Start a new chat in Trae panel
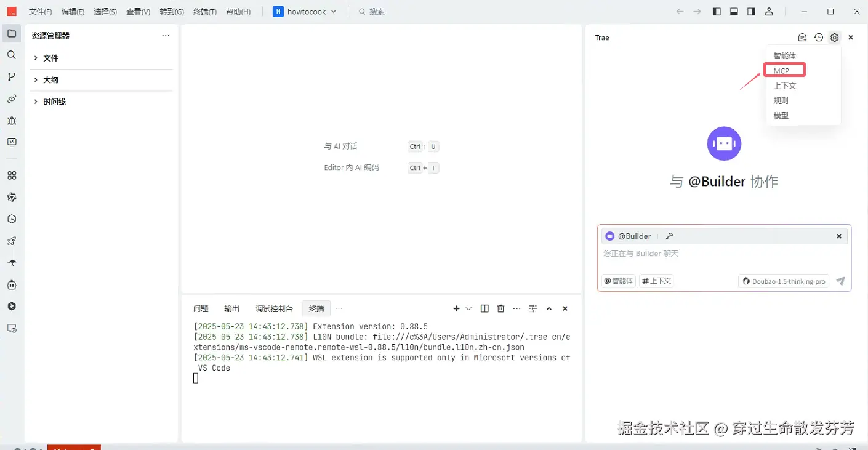 (802, 38)
